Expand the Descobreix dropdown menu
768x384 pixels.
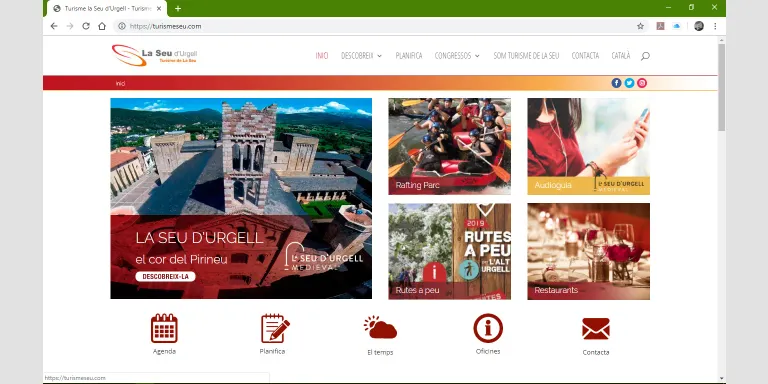[x=361, y=56]
